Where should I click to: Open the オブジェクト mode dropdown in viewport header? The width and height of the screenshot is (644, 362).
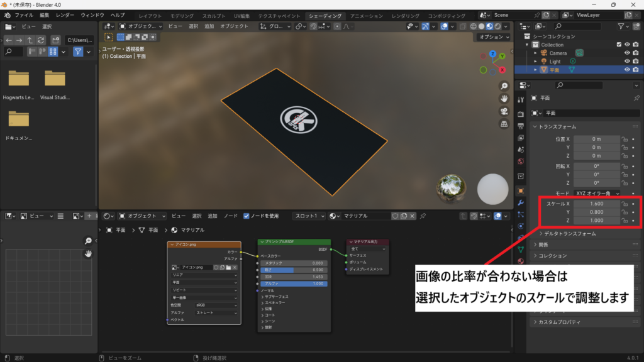click(140, 26)
